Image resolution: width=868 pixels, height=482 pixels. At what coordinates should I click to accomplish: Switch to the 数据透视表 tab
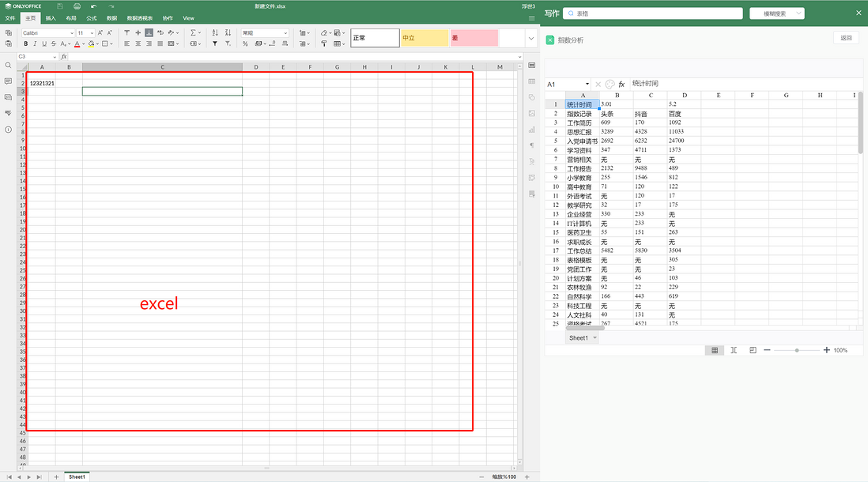pos(139,18)
